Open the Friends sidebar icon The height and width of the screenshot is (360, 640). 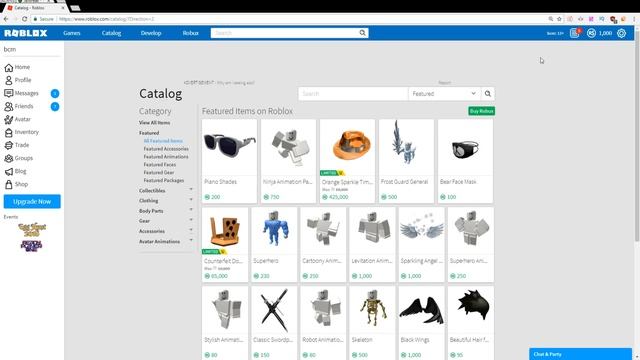[9, 107]
